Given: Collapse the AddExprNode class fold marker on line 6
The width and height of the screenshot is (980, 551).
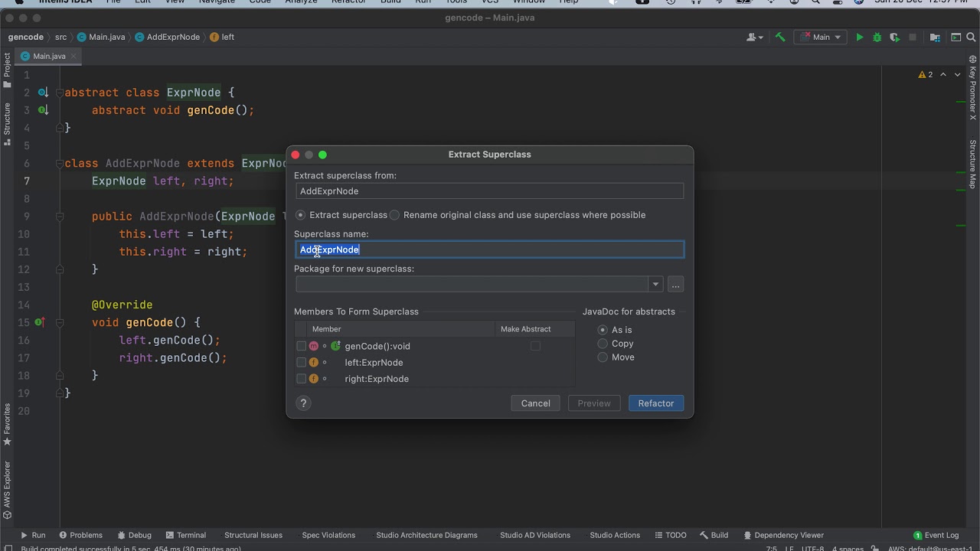Looking at the screenshot, I should tap(58, 164).
